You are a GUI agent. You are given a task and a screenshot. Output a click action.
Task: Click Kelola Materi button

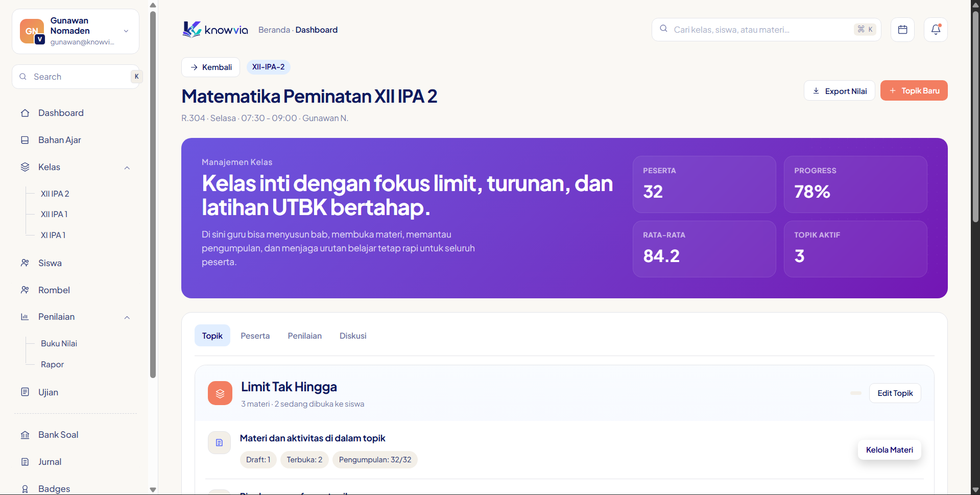click(x=889, y=450)
